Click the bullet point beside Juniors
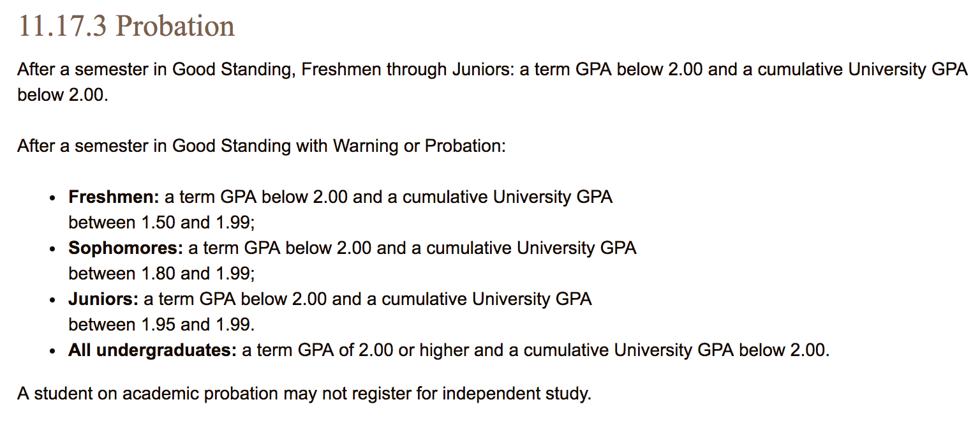This screenshot has height=425, width=980. click(x=54, y=300)
